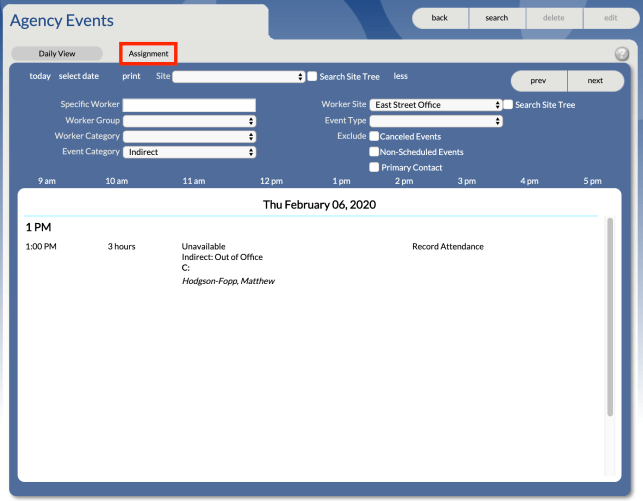Open the select date link

(79, 76)
